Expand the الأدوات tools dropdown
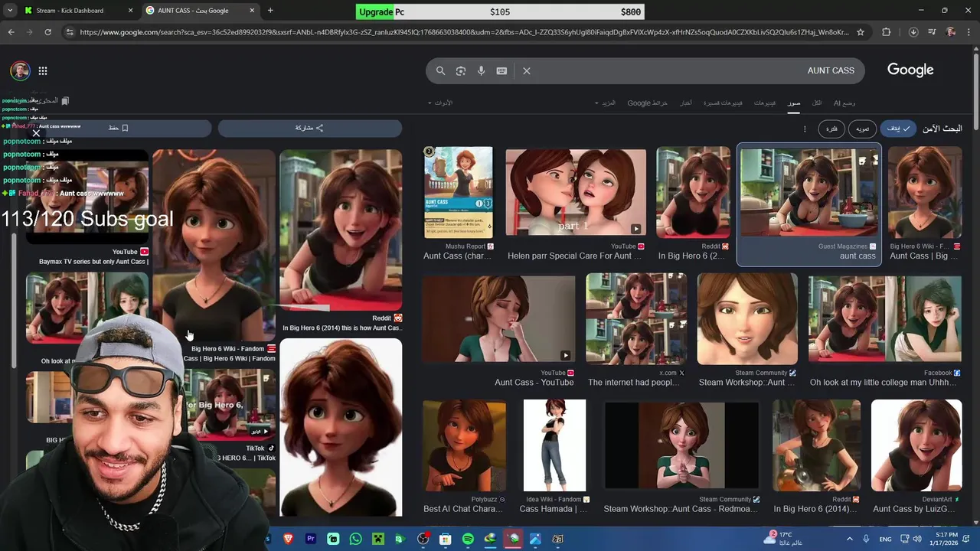980x551 pixels. pyautogui.click(x=440, y=103)
